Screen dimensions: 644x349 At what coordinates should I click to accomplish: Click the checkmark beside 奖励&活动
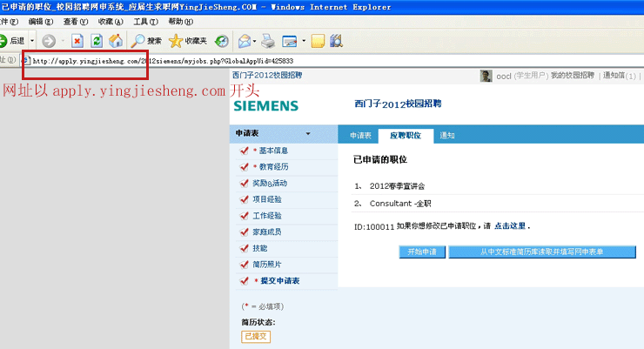tap(245, 183)
